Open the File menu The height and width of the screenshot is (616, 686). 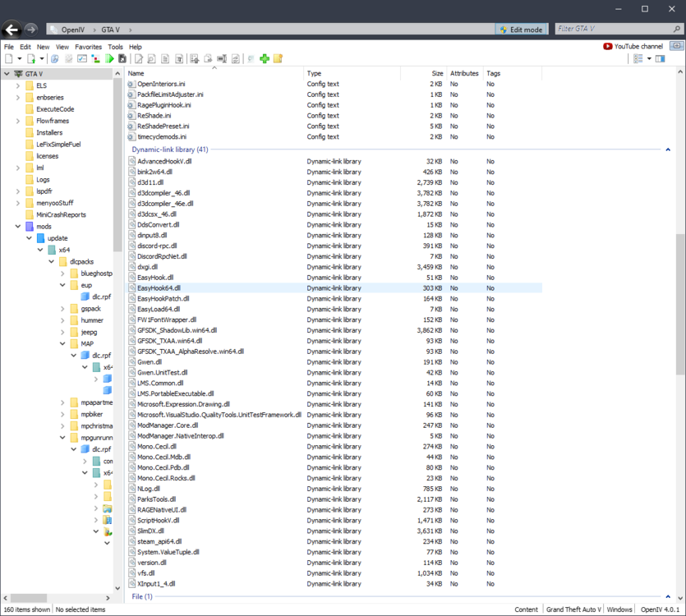click(x=9, y=47)
